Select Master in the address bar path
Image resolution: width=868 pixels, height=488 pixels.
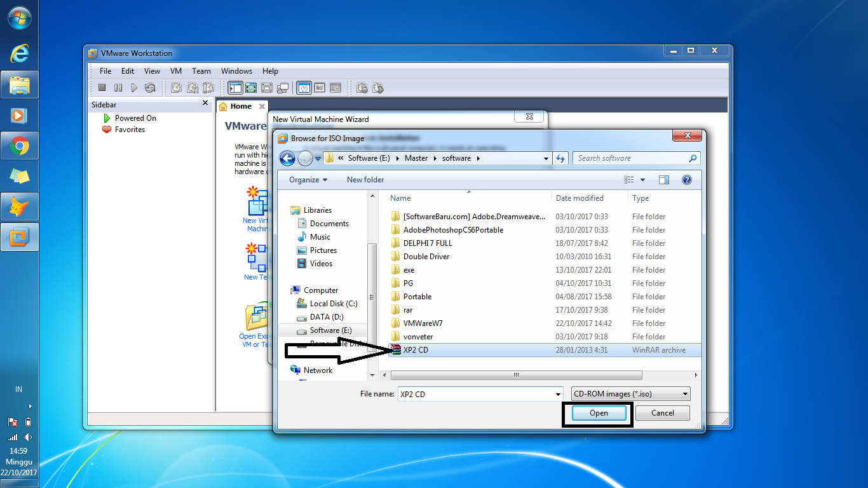click(x=417, y=158)
